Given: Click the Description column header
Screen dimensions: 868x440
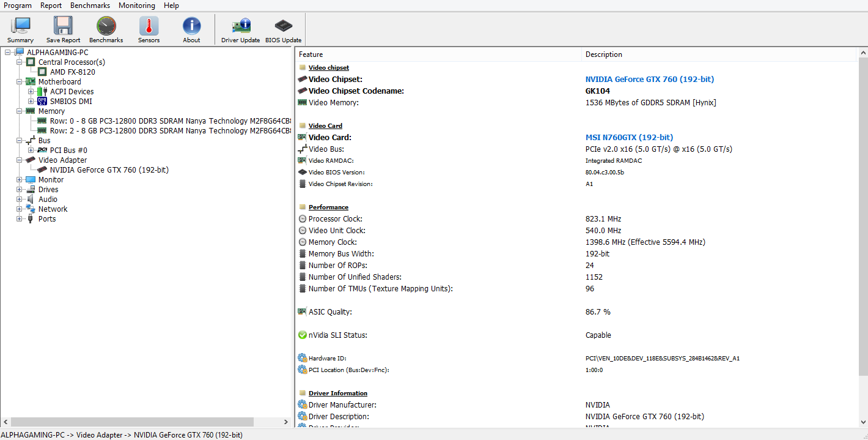Looking at the screenshot, I should [x=719, y=54].
